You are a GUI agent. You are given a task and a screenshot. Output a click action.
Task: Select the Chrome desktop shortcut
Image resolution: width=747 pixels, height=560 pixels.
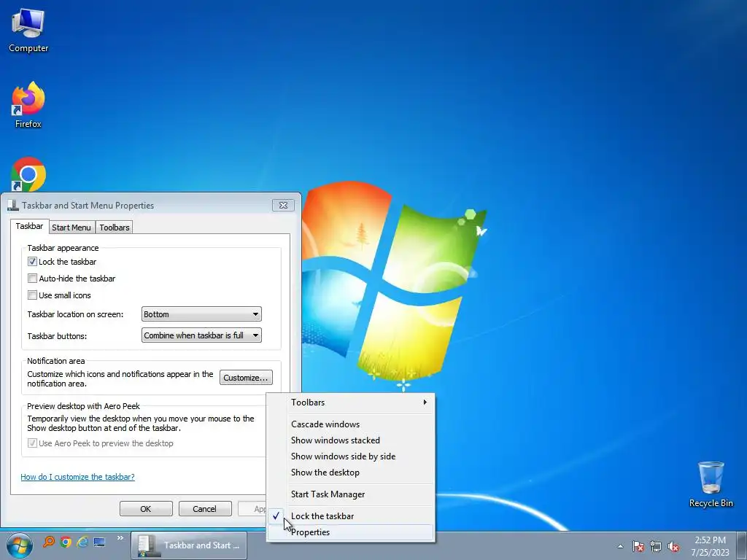click(28, 174)
